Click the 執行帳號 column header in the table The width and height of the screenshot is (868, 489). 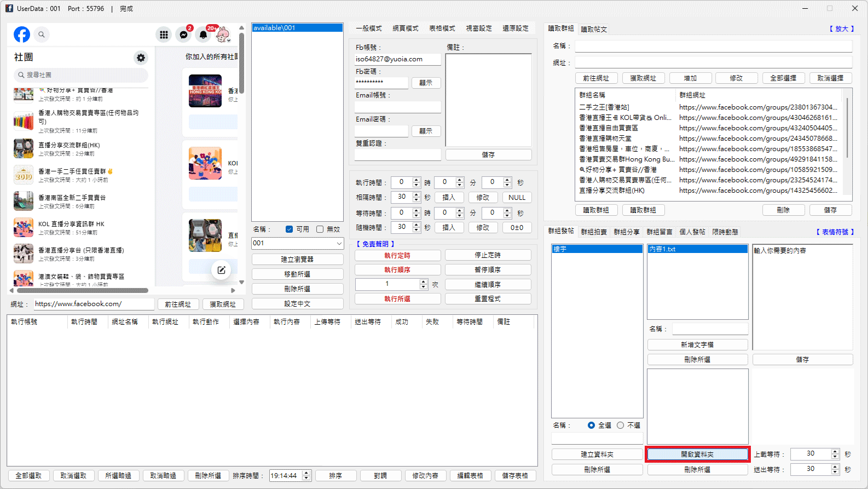click(37, 322)
